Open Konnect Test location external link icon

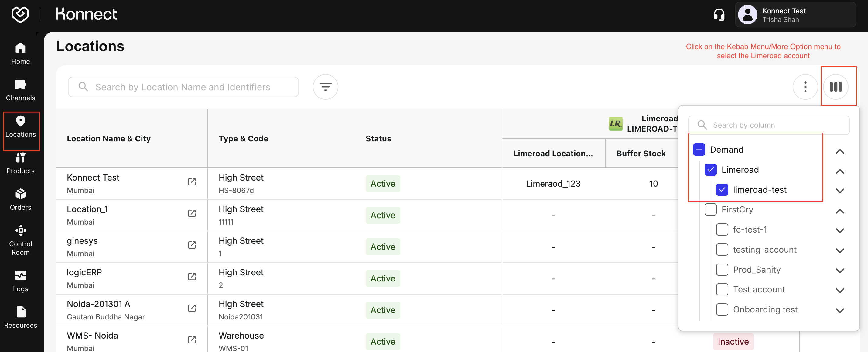pyautogui.click(x=192, y=182)
